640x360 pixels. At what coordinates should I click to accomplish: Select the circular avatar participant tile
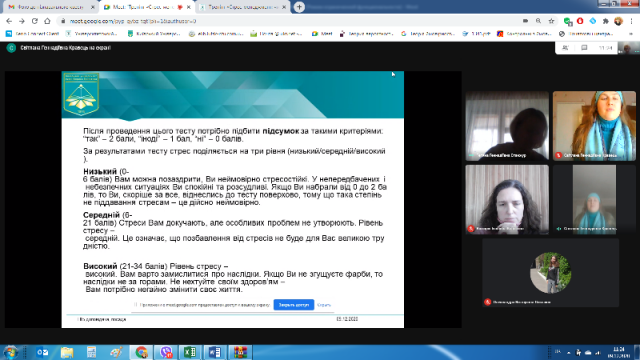click(550, 273)
